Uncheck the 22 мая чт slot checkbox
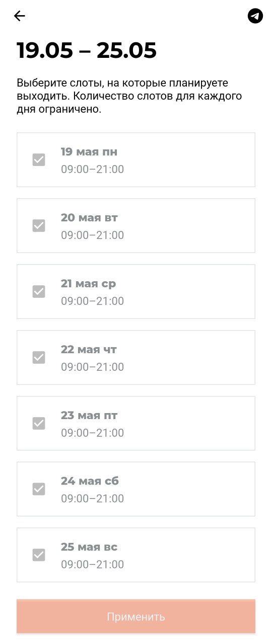 coord(39,358)
